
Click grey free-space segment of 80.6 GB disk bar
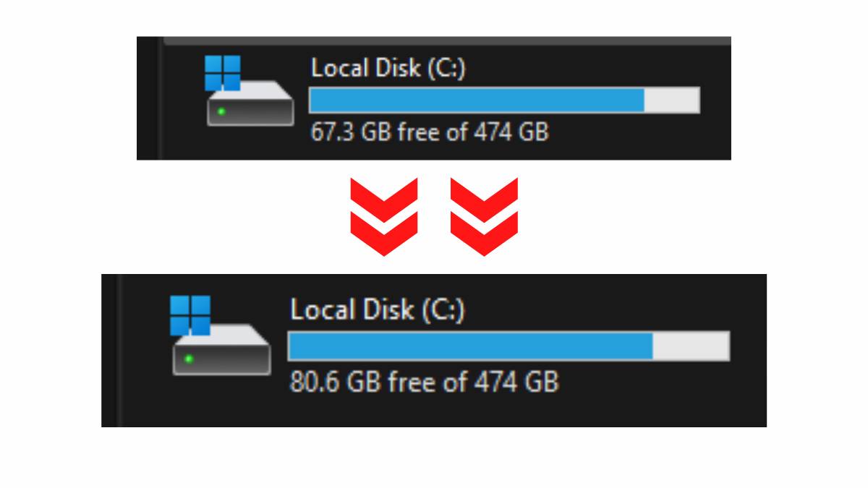pyautogui.click(x=691, y=346)
